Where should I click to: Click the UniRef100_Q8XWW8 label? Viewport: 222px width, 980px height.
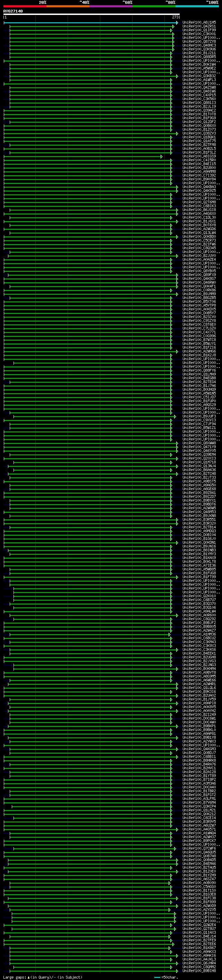[199, 443]
